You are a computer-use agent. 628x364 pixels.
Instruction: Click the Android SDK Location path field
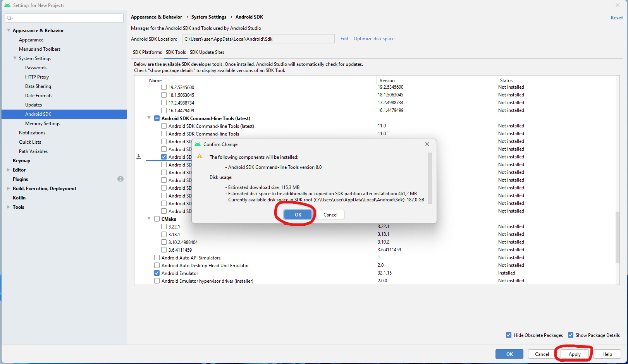click(258, 39)
